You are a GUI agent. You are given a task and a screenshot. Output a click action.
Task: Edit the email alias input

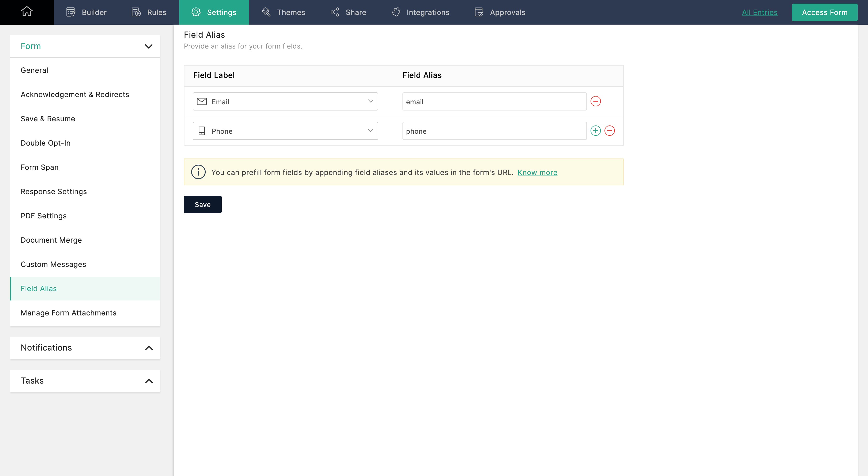click(494, 101)
